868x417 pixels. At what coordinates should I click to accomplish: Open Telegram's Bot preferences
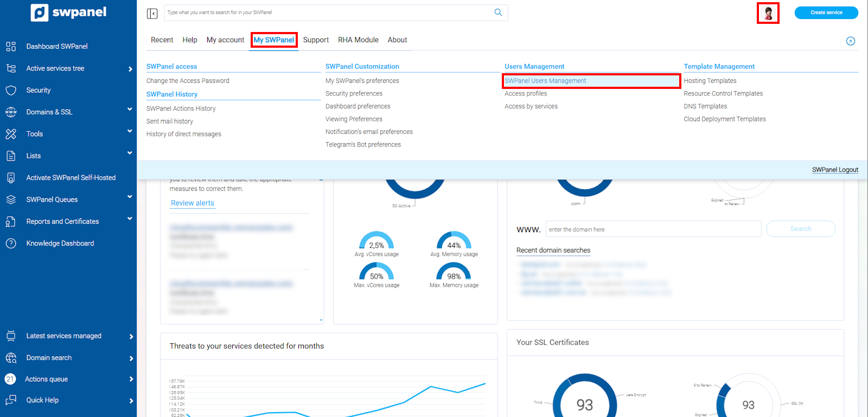(x=363, y=145)
